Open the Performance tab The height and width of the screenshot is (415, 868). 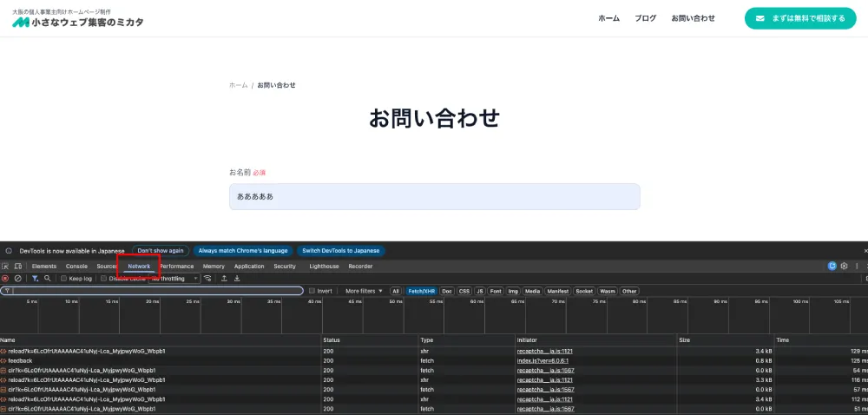176,267
